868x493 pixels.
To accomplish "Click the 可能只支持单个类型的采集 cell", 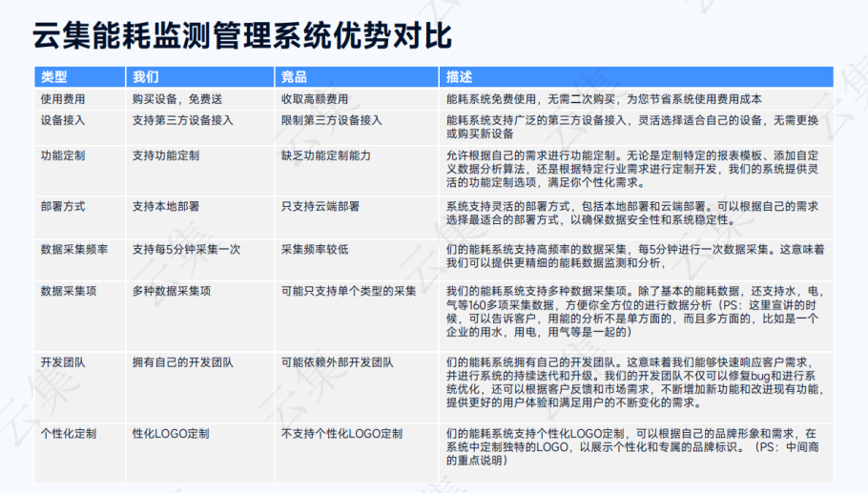I will (x=348, y=291).
